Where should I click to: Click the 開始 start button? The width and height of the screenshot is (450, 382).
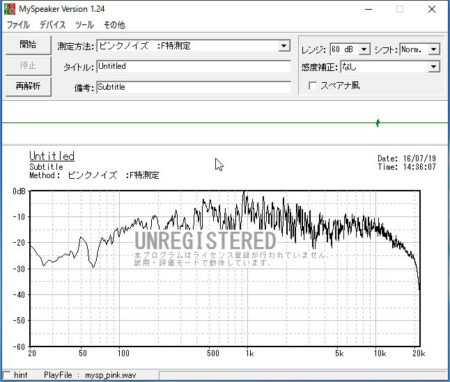click(28, 45)
